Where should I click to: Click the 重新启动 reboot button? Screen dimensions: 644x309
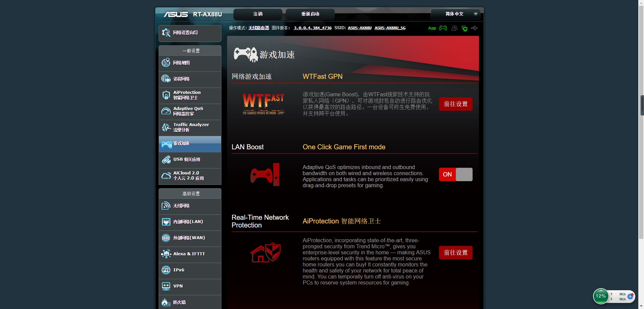point(310,14)
